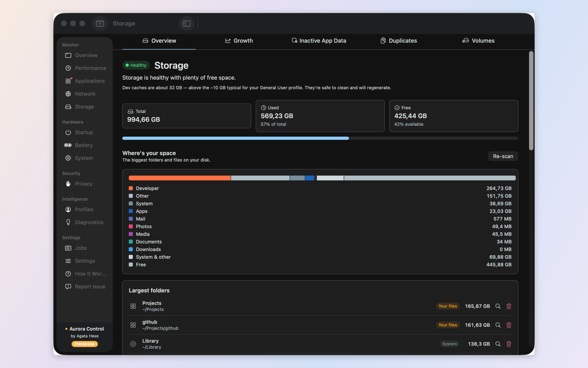Click the teal Documents legend swatch

click(x=131, y=242)
